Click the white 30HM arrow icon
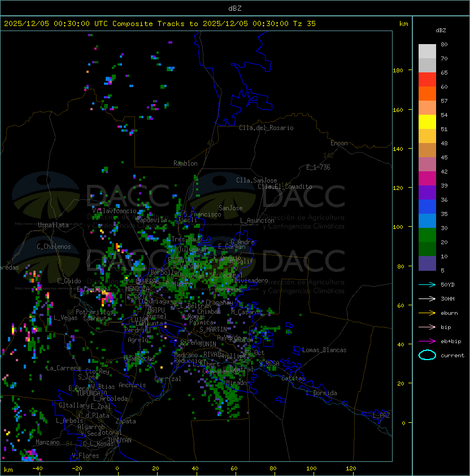The image size is (470, 476). point(427,298)
